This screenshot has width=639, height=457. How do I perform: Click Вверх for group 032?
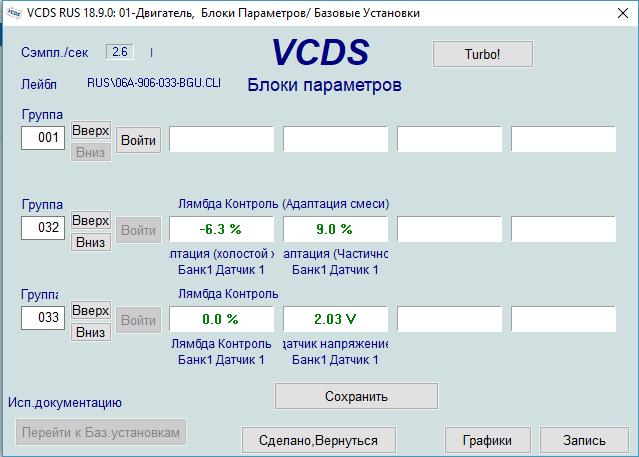point(91,221)
